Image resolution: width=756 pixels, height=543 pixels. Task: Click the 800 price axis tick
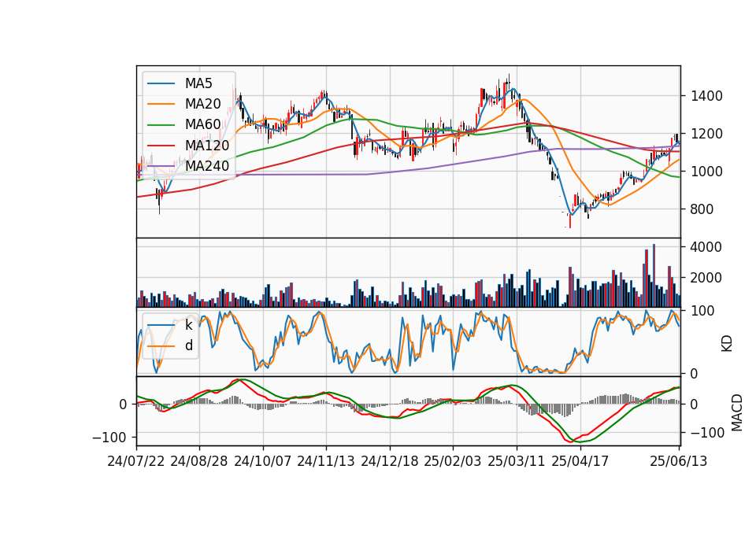702,209
